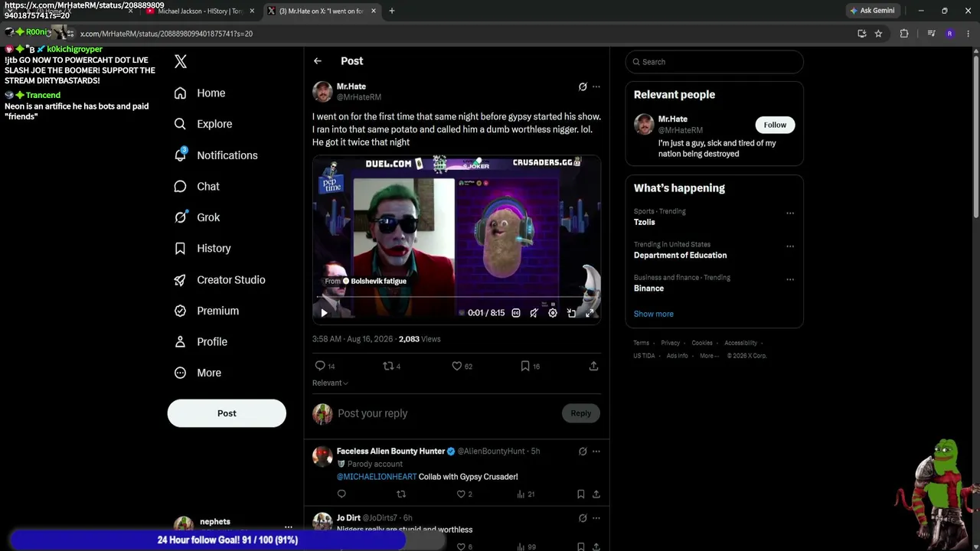This screenshot has height=551, width=980.
Task: Share the main post via the share icon
Action: (x=593, y=366)
